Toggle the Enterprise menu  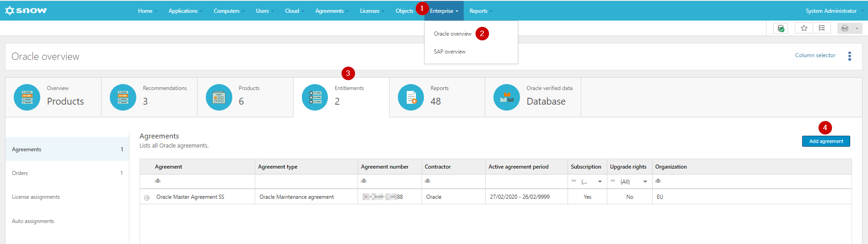(444, 11)
